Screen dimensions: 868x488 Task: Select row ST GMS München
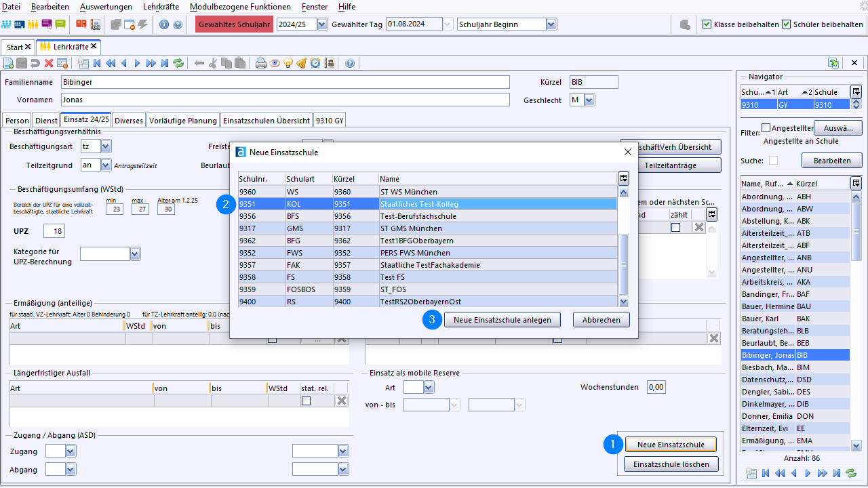pyautogui.click(x=427, y=228)
